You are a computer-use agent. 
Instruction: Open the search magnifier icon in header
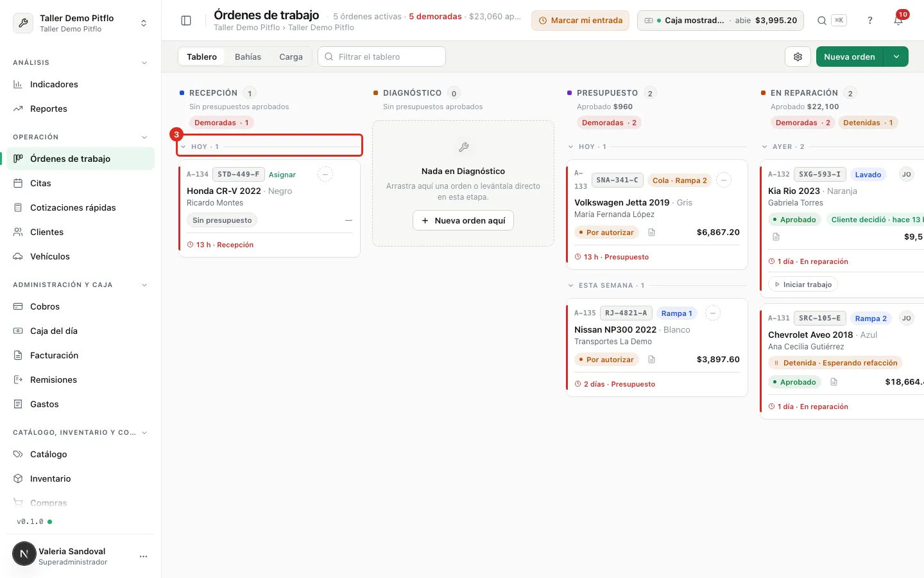click(x=821, y=21)
